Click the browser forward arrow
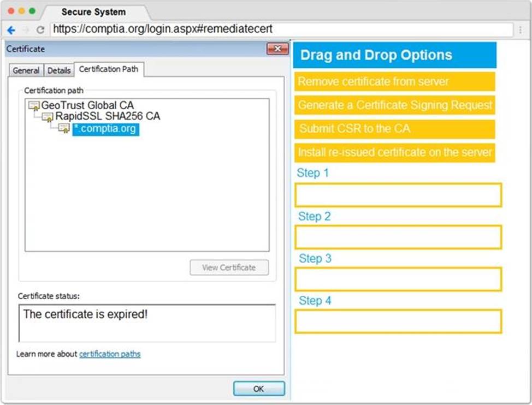 26,29
